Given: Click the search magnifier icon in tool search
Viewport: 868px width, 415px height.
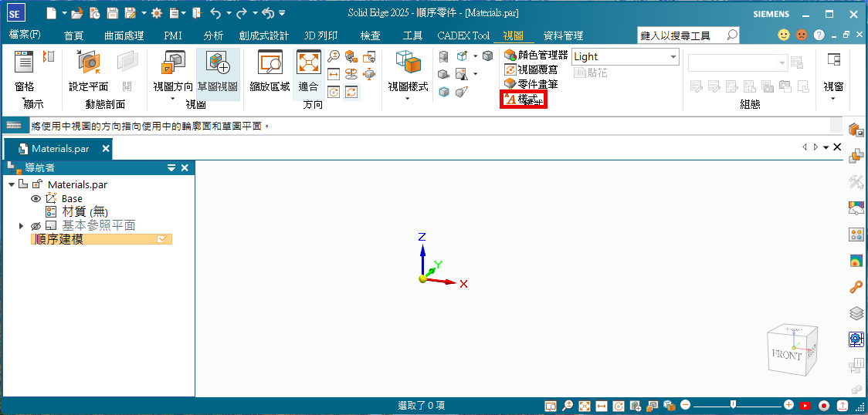Looking at the screenshot, I should point(732,35).
